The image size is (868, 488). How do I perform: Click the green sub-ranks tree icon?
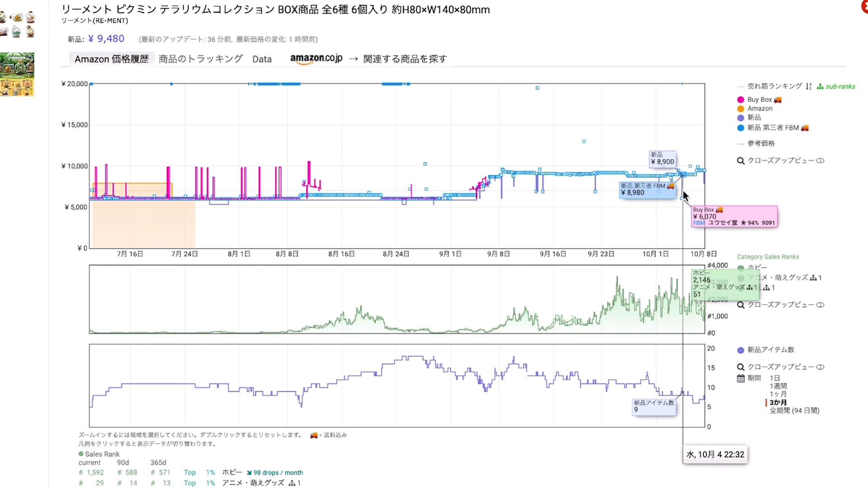(x=820, y=86)
